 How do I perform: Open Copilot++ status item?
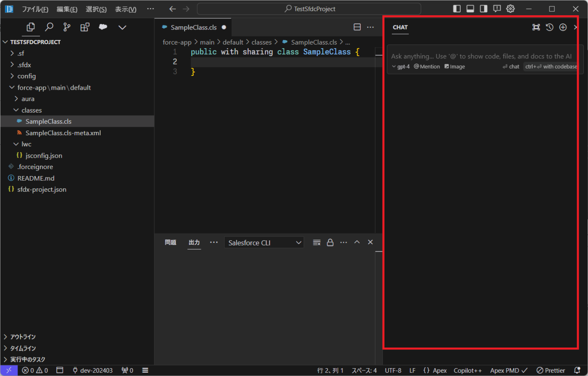[468, 370]
